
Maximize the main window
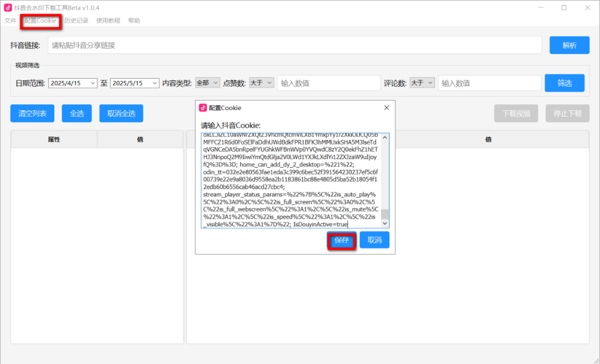coord(564,8)
